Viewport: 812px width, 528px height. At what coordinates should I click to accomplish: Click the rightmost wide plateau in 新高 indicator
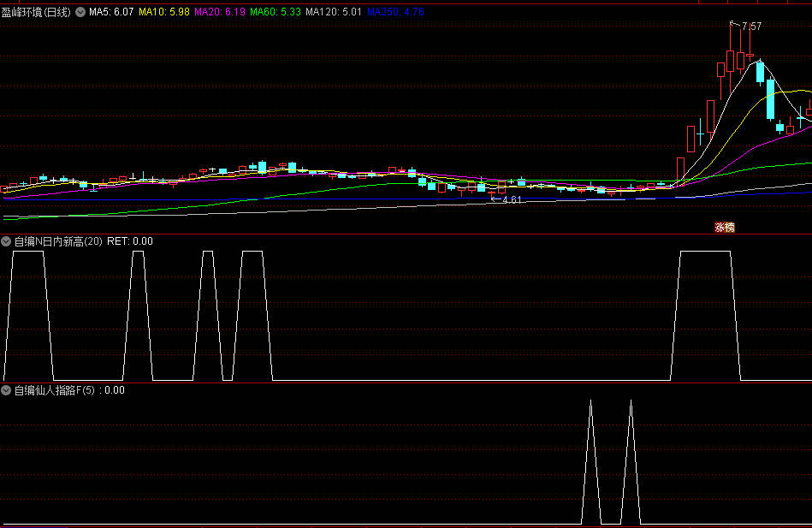tap(705, 252)
